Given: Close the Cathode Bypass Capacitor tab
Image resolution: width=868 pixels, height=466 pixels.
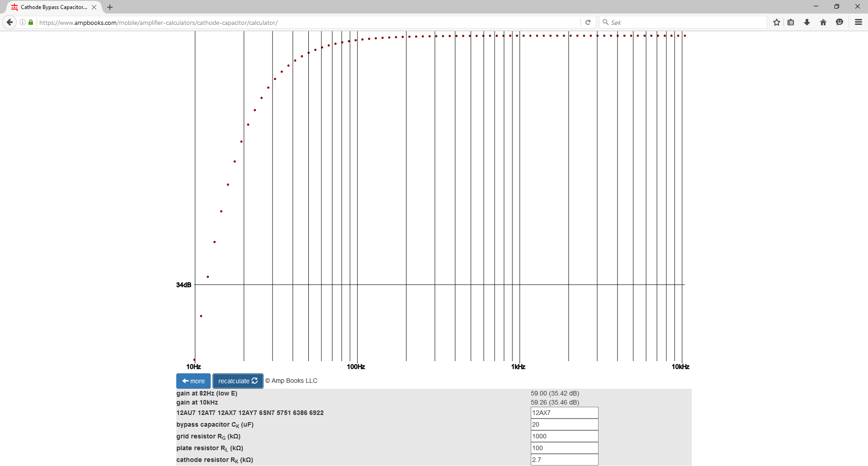Looking at the screenshot, I should 94,7.
